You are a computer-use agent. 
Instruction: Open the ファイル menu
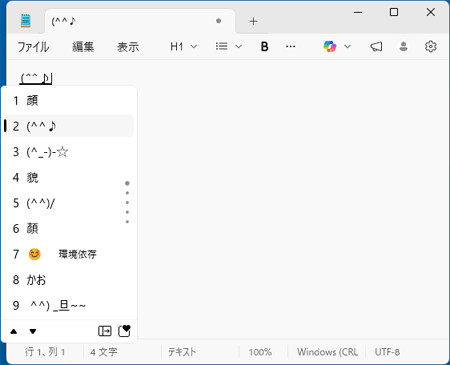pyautogui.click(x=33, y=47)
